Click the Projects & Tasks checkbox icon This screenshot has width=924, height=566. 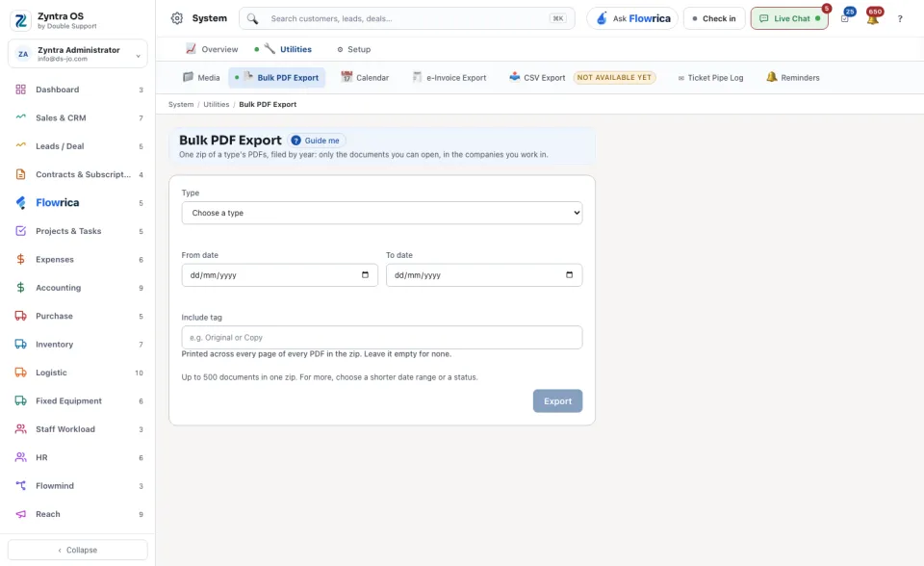coord(20,231)
